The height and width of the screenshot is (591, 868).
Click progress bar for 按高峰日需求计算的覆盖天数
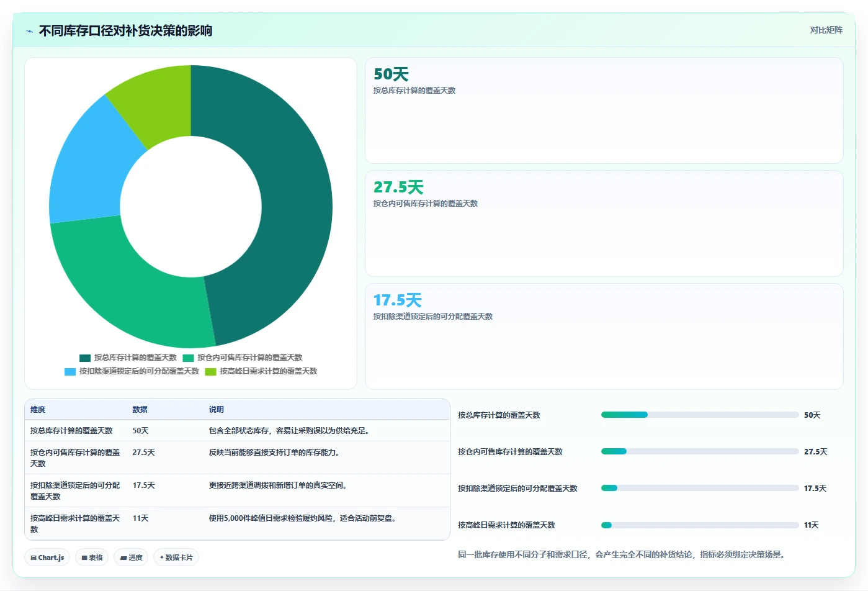pyautogui.click(x=700, y=525)
